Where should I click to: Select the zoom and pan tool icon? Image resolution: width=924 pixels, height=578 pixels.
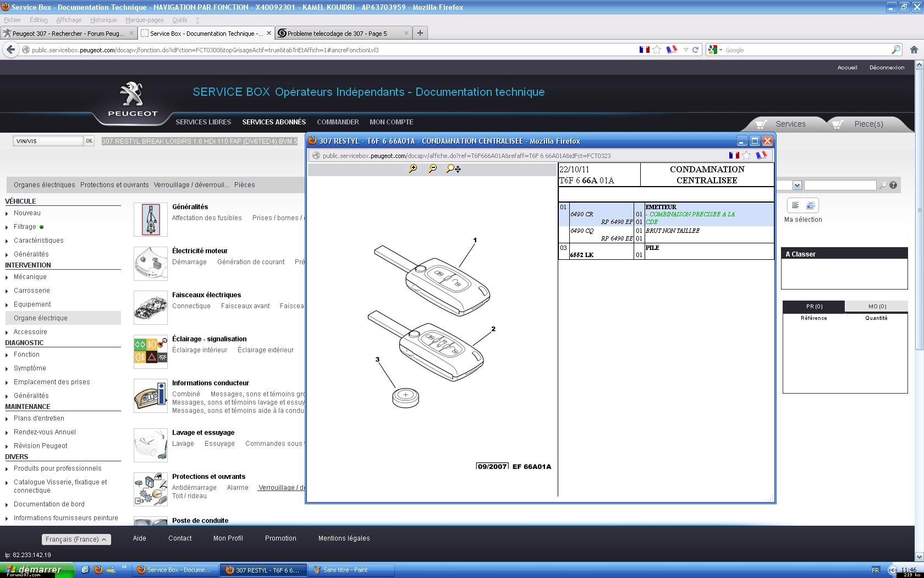454,169
